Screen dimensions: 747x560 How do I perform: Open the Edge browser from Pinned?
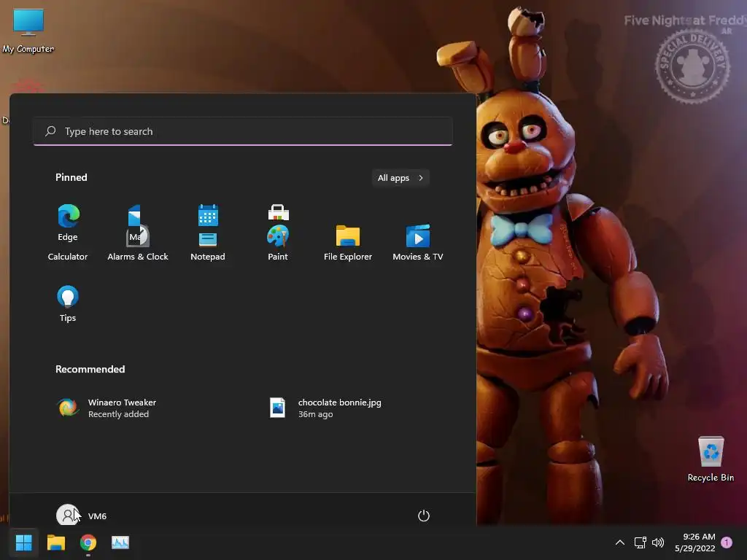pyautogui.click(x=68, y=222)
